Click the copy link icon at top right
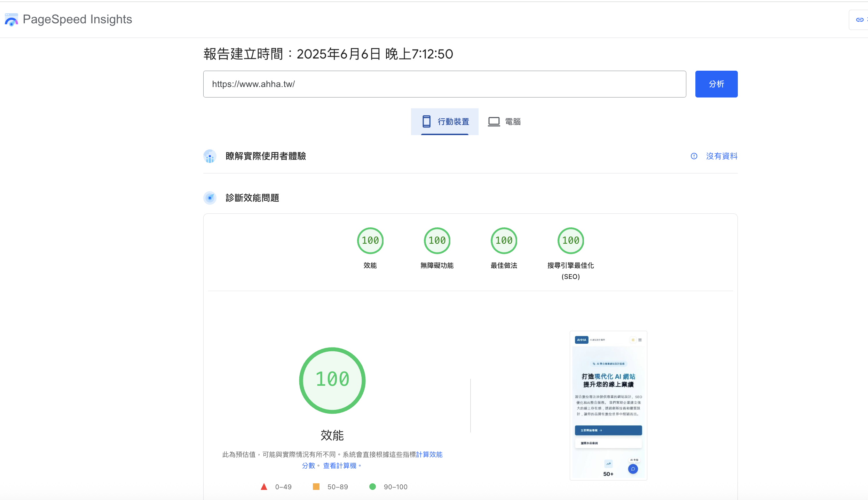The width and height of the screenshot is (868, 500). click(x=860, y=20)
